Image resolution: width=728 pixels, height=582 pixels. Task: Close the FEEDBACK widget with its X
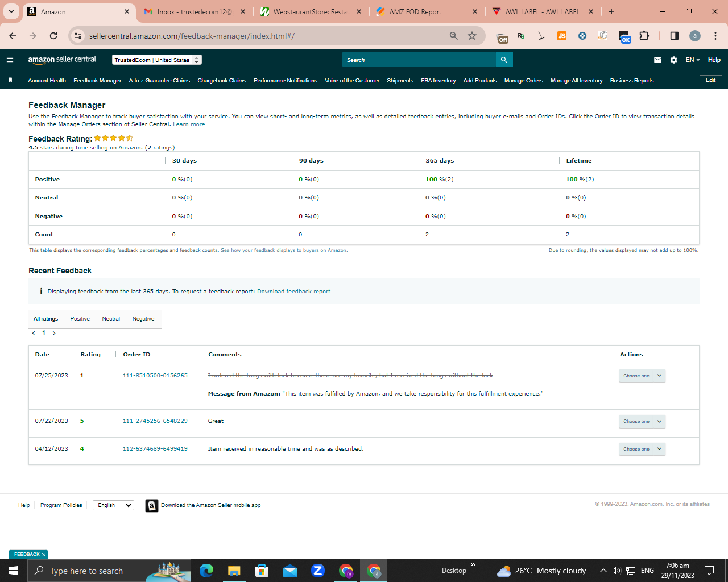[x=43, y=555]
